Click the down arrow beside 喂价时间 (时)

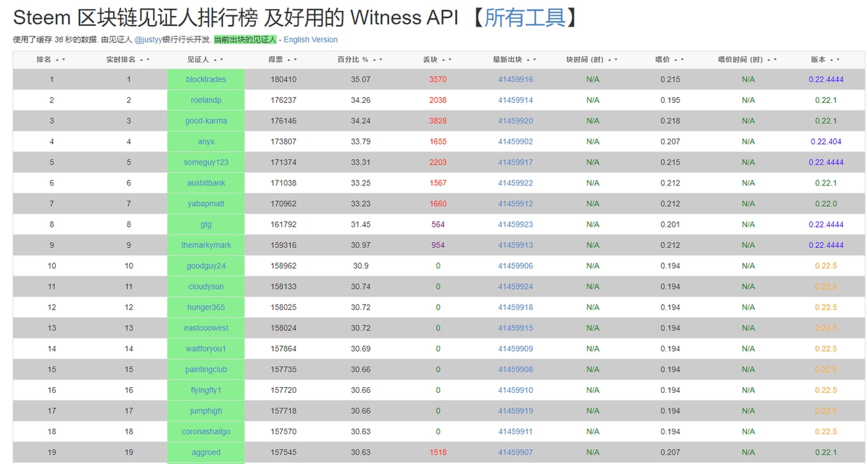[x=774, y=60]
